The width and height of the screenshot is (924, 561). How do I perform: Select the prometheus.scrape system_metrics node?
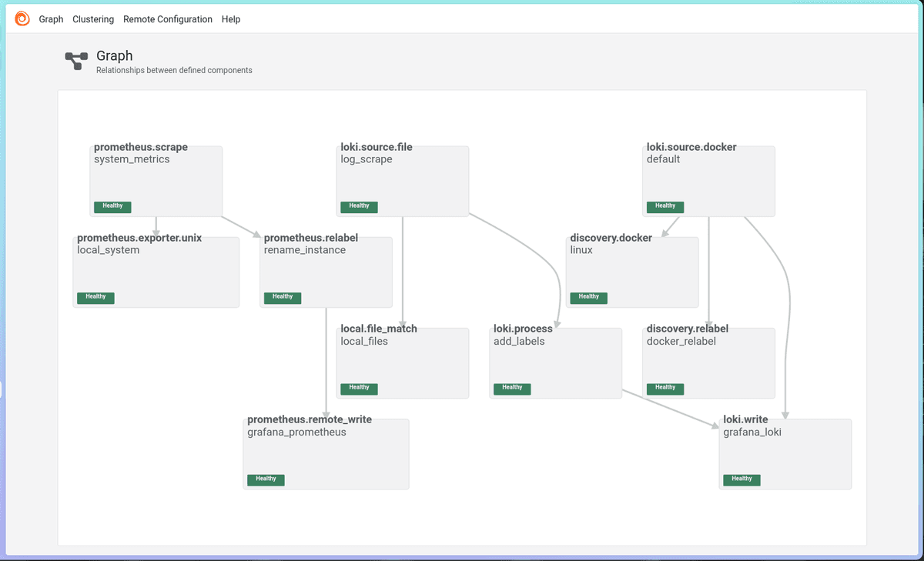pos(156,181)
